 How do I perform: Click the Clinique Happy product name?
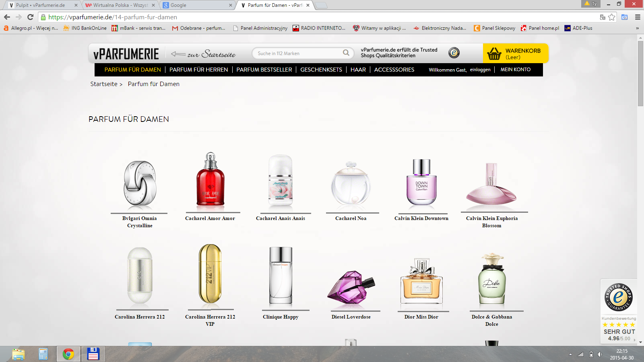click(x=281, y=317)
